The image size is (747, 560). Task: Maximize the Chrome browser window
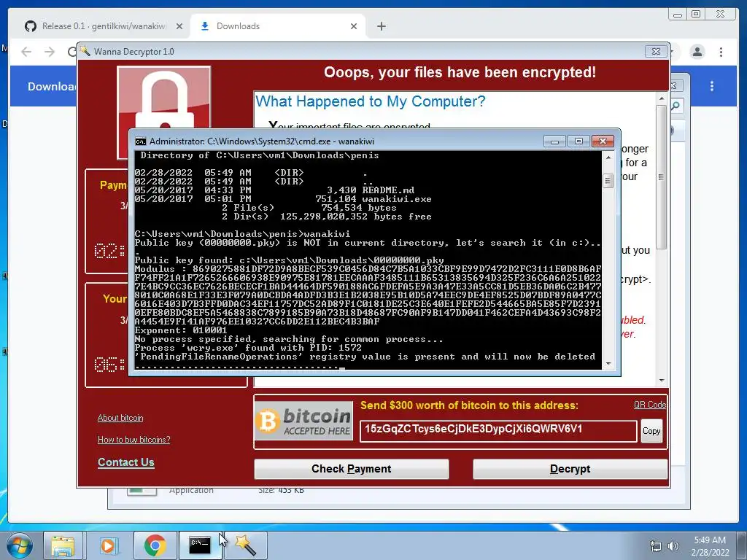[x=696, y=15]
